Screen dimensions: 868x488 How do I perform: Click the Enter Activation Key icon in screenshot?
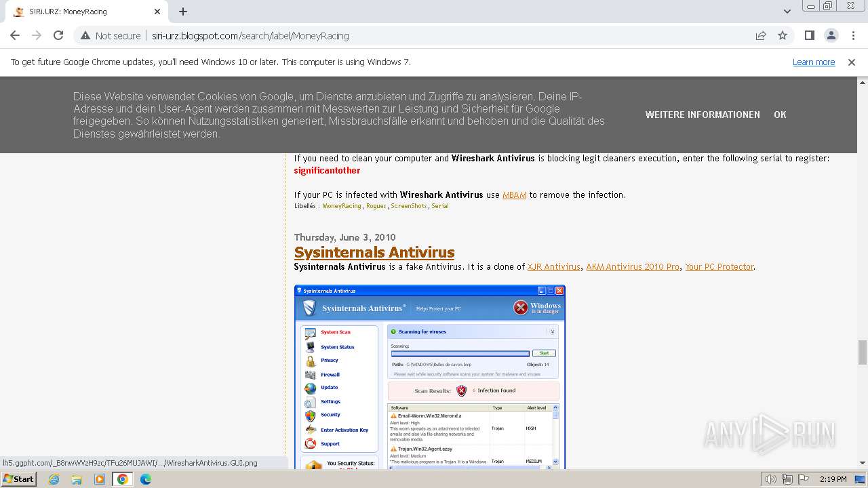pyautogui.click(x=311, y=430)
